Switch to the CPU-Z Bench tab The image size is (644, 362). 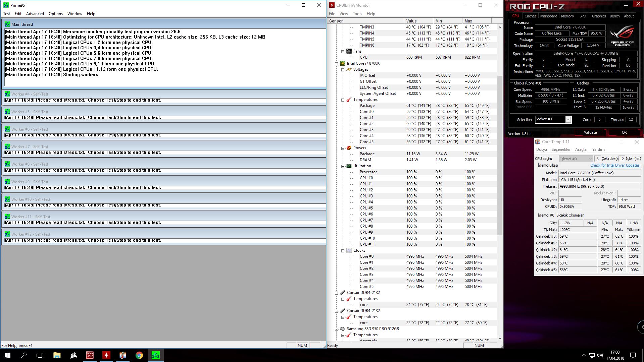[x=614, y=16]
